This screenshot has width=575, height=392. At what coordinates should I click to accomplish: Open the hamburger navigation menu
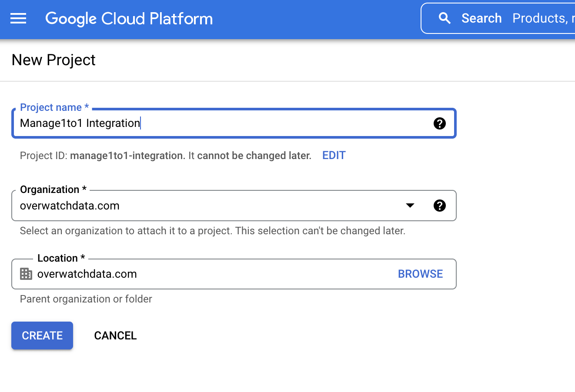[x=18, y=18]
